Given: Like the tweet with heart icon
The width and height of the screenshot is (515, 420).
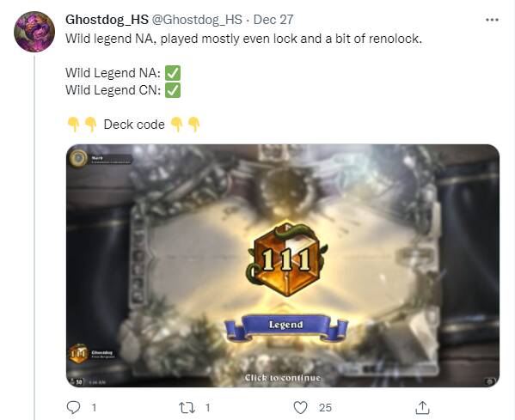Looking at the screenshot, I should (300, 407).
